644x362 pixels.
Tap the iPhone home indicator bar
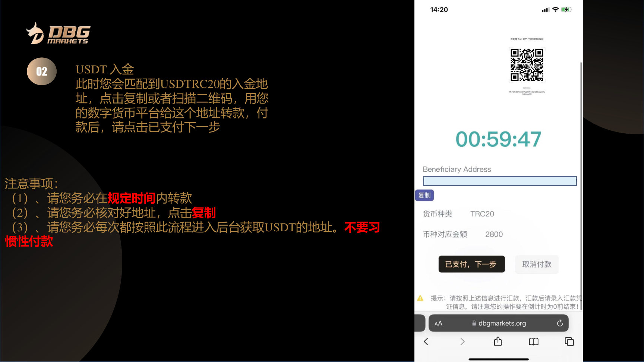498,359
